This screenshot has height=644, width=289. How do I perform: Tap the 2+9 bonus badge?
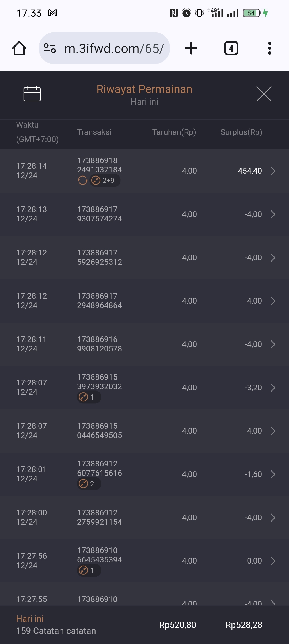105,181
